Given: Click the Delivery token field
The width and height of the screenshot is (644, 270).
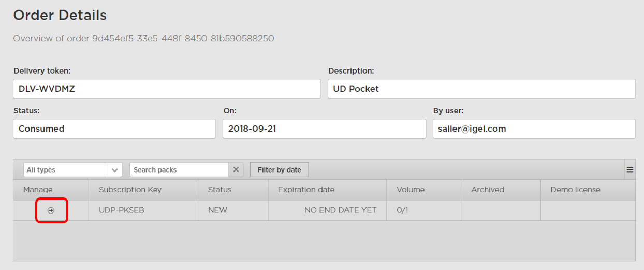Looking at the screenshot, I should (167, 89).
